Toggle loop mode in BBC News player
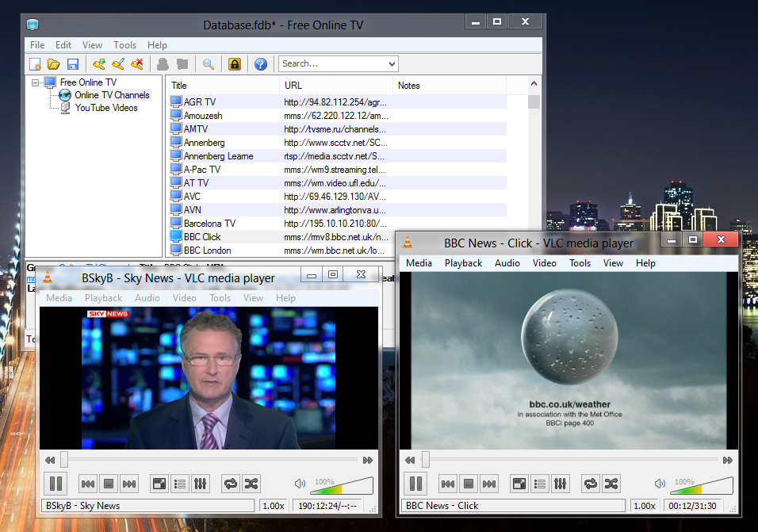 590,483
